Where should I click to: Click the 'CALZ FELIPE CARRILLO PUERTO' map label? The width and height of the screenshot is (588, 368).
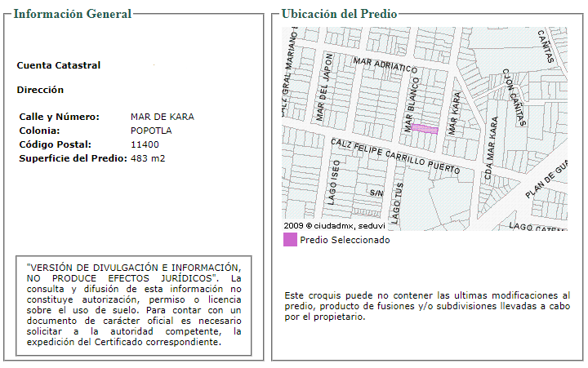point(395,156)
